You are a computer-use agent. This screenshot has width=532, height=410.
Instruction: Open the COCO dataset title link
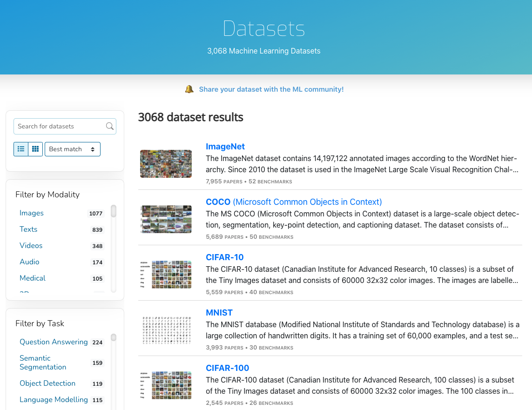tap(294, 202)
